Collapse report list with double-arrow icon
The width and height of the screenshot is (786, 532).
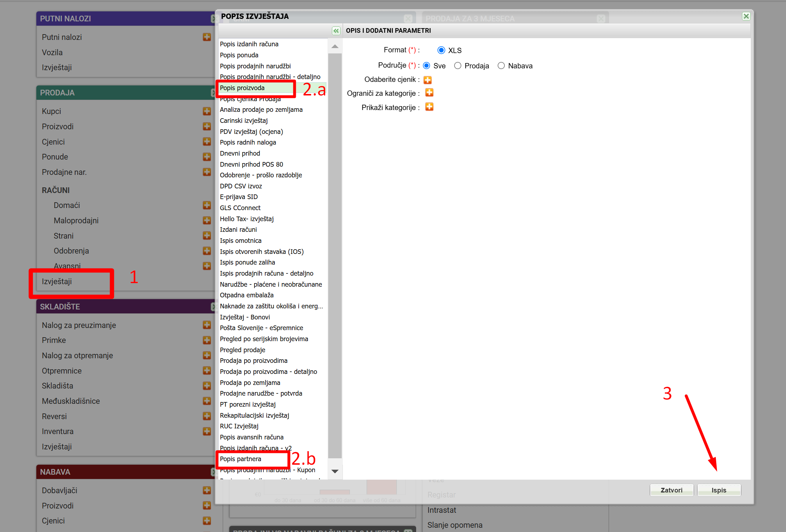336,31
